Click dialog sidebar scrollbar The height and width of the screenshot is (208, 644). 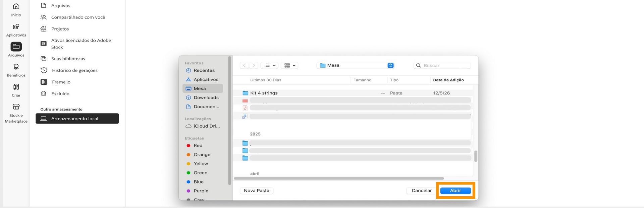click(x=229, y=121)
